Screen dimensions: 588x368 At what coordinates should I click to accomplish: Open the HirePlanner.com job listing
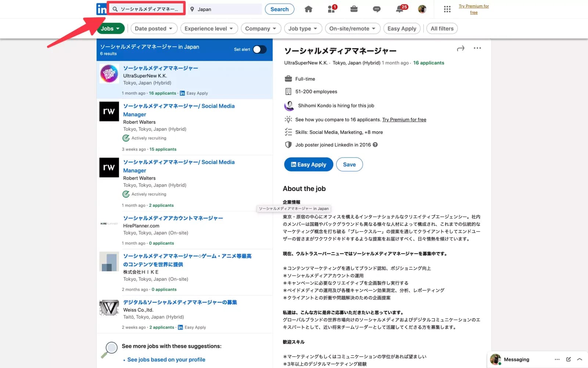(173, 218)
